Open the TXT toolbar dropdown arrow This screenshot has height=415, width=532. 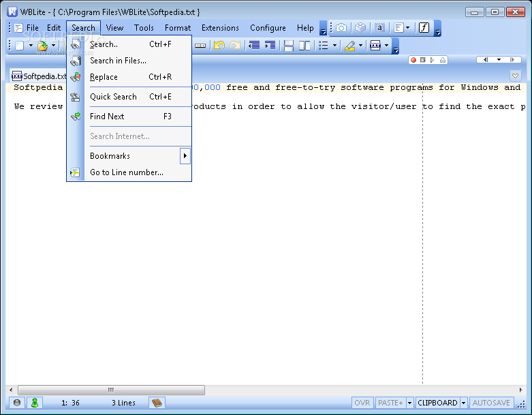tap(386, 46)
